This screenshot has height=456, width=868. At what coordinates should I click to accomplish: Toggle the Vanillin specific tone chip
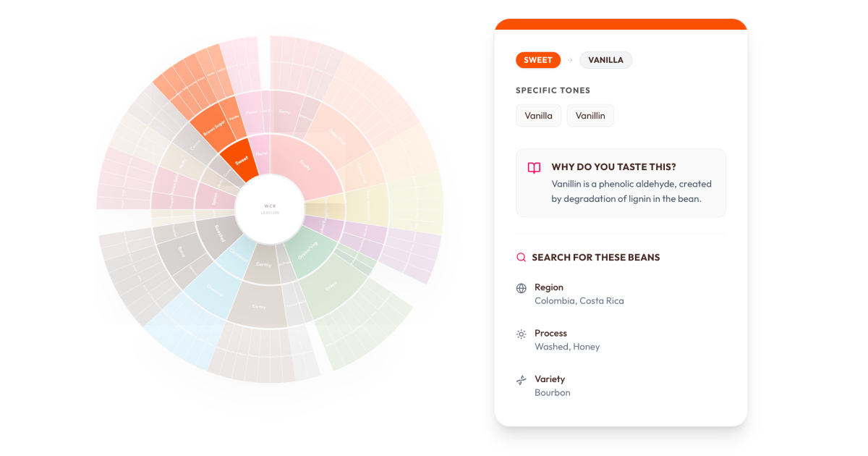(590, 115)
